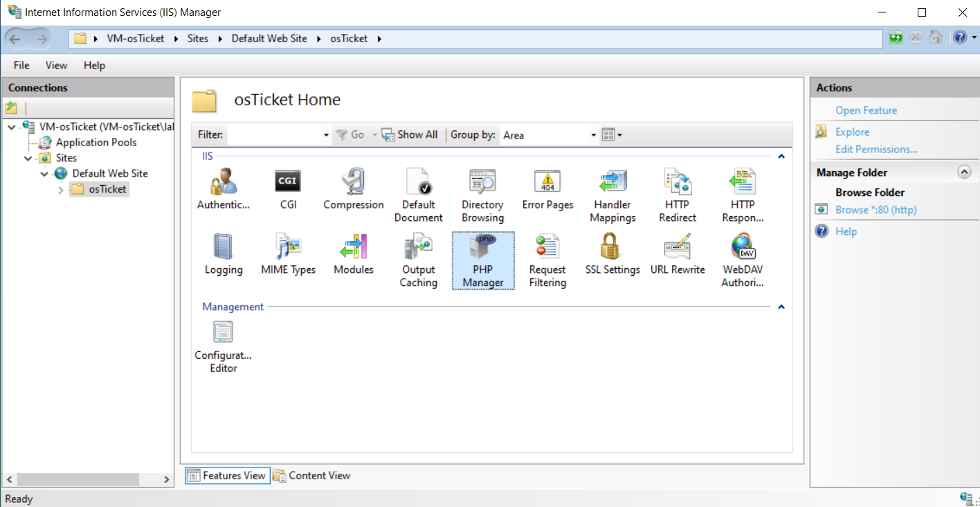Open the Authentication feature icon
This screenshot has height=507, width=980.
(224, 189)
